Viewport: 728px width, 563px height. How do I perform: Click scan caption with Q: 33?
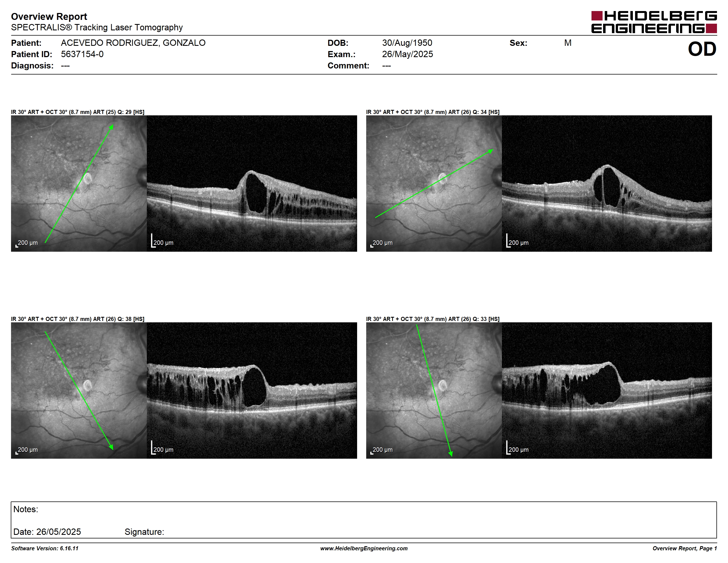[x=433, y=319]
